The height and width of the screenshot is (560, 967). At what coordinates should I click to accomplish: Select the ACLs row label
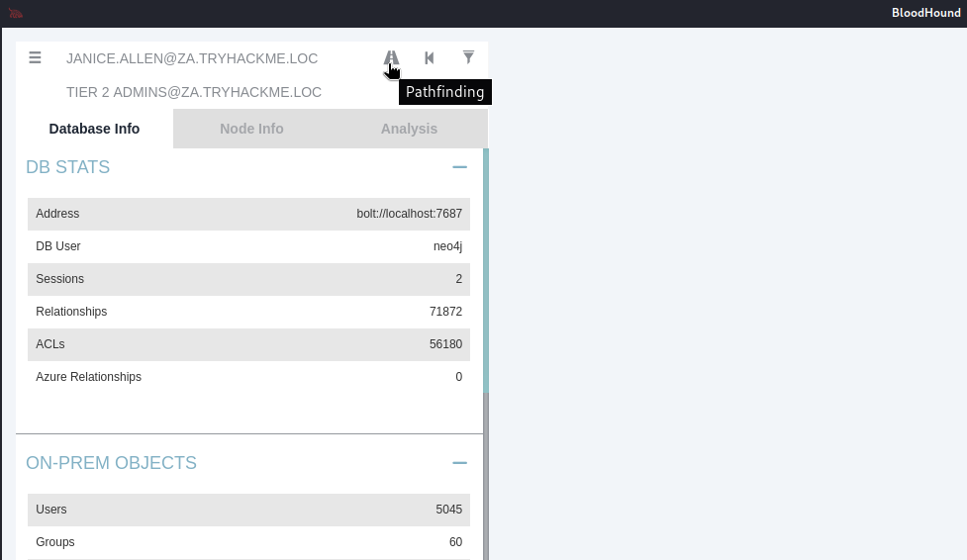tap(49, 344)
